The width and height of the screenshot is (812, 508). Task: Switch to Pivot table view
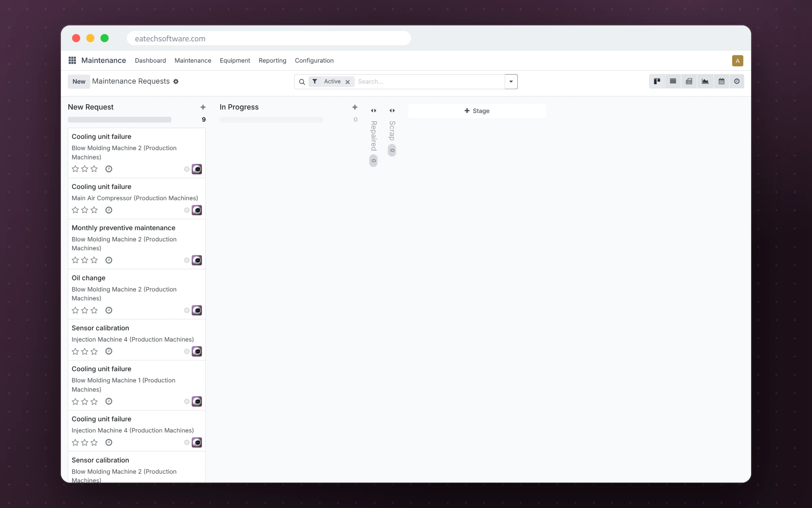point(689,81)
